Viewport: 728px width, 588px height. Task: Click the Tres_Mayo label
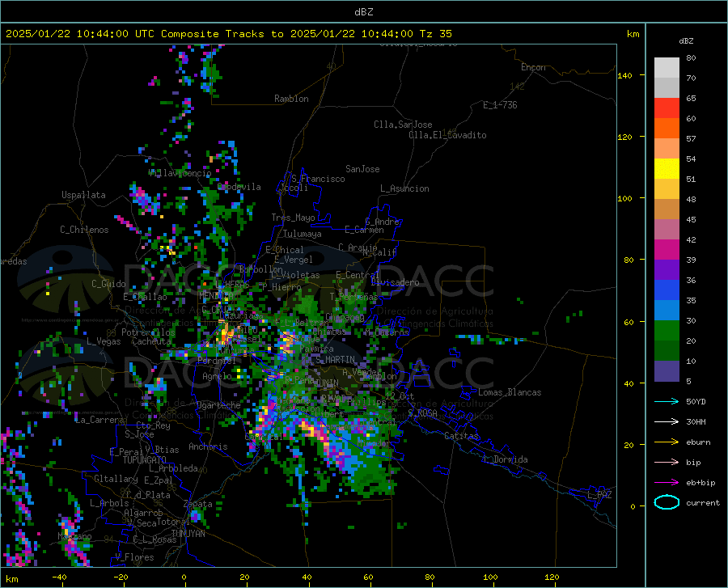pyautogui.click(x=293, y=218)
